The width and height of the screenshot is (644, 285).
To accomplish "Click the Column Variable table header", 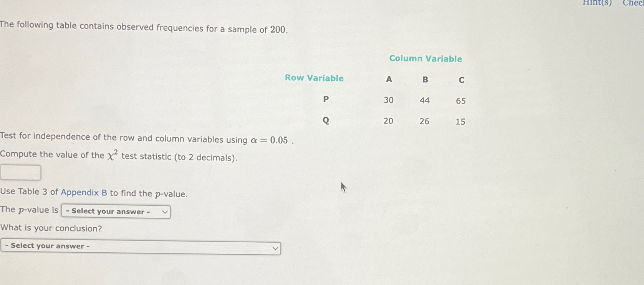I will pyautogui.click(x=425, y=58).
